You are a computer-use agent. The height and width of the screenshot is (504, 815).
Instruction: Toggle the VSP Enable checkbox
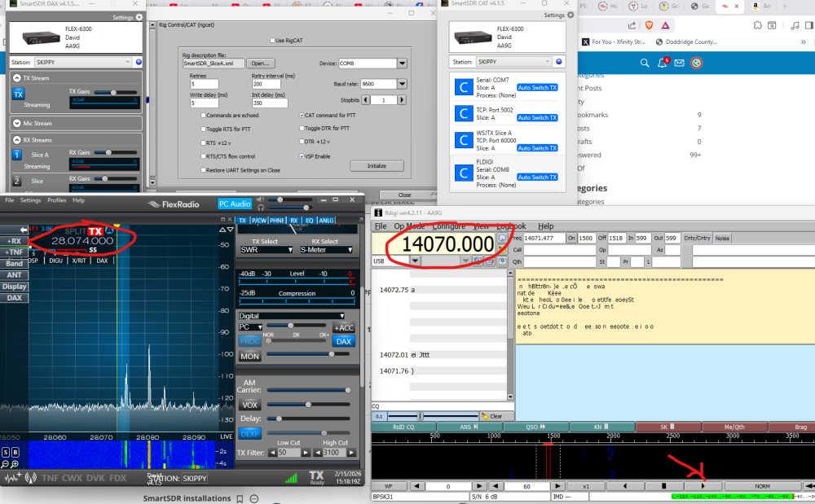(x=300, y=156)
